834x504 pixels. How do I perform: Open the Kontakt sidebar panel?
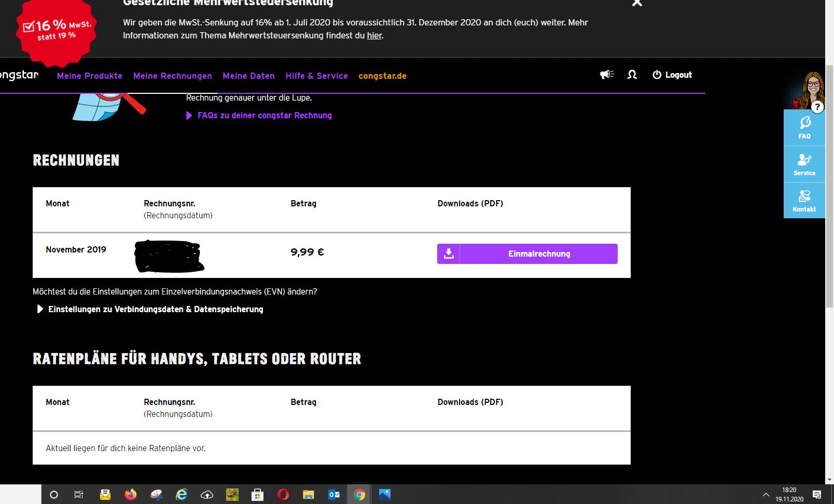pos(804,201)
